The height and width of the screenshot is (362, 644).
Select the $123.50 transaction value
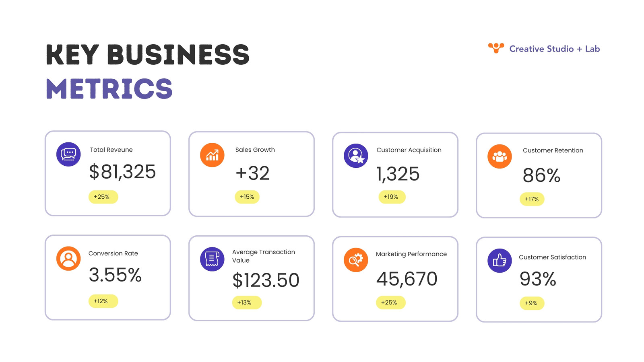(266, 280)
